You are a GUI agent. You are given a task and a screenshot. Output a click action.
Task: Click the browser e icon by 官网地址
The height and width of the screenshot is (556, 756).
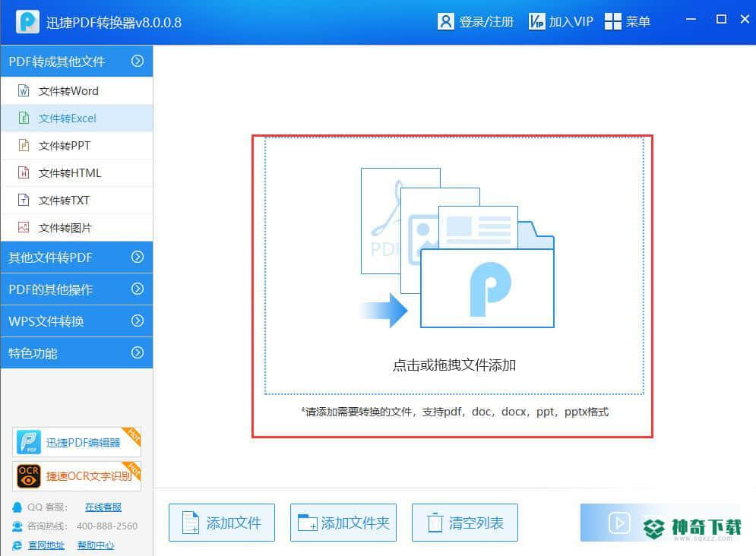tap(17, 545)
